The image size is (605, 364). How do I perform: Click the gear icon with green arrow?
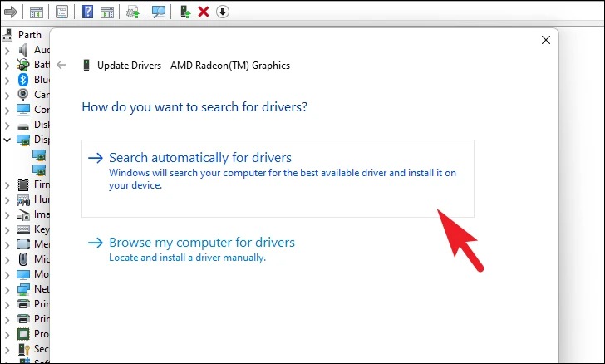[132, 12]
